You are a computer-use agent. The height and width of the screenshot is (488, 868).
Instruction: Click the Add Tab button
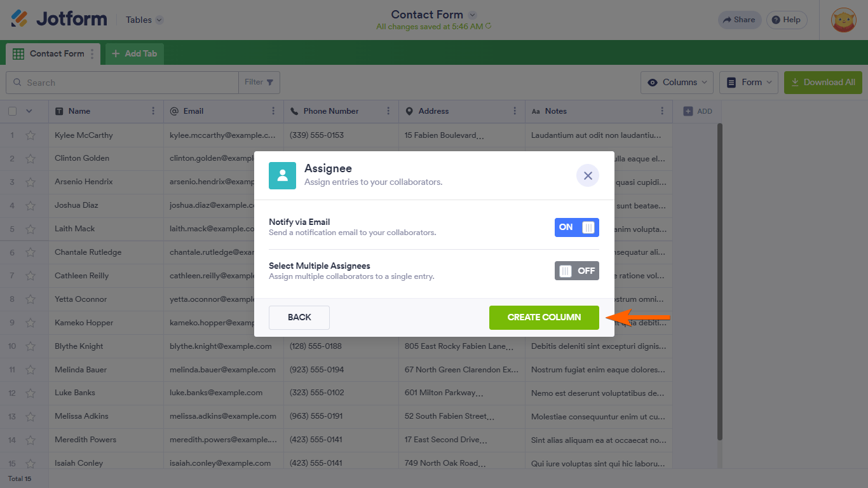(135, 54)
